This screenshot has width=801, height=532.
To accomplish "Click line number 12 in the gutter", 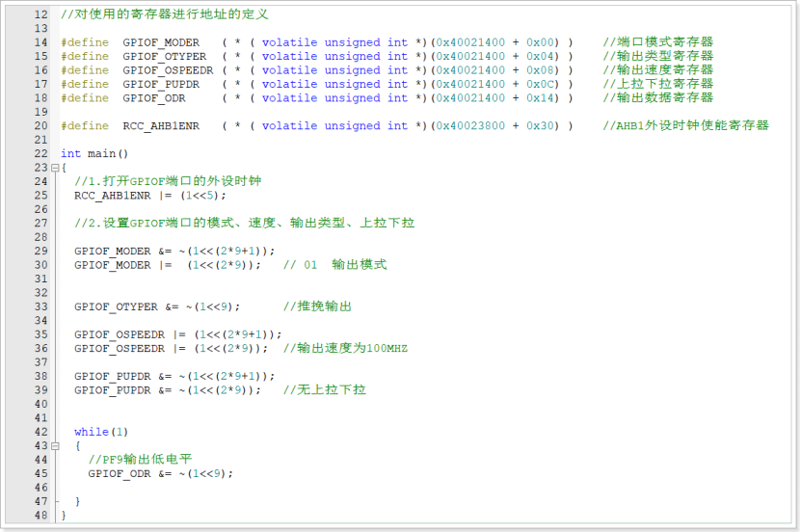I will pyautogui.click(x=40, y=14).
